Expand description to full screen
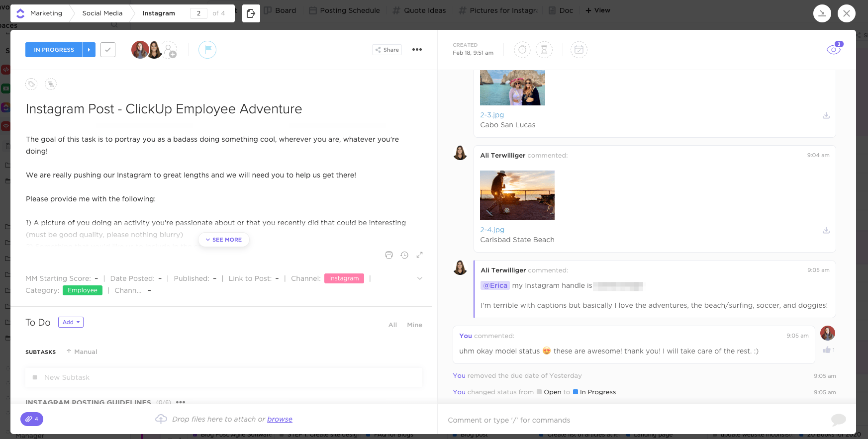Viewport: 868px width, 439px height. (x=419, y=255)
